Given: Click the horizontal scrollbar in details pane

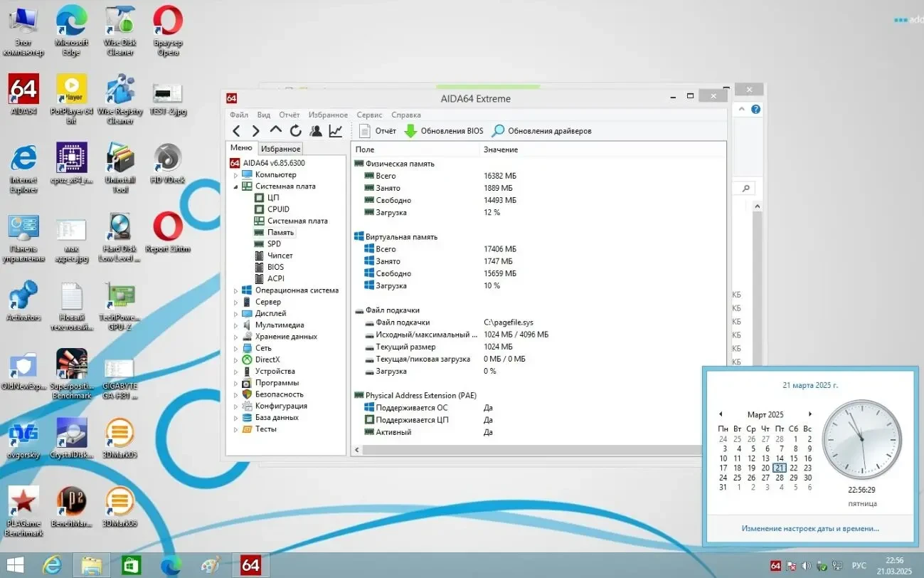Looking at the screenshot, I should tap(526, 450).
